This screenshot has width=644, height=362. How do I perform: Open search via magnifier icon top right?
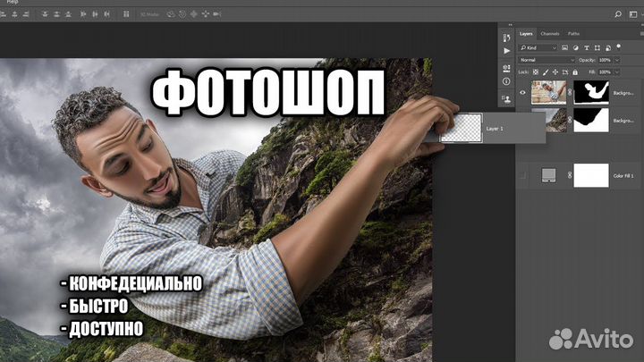(x=618, y=14)
